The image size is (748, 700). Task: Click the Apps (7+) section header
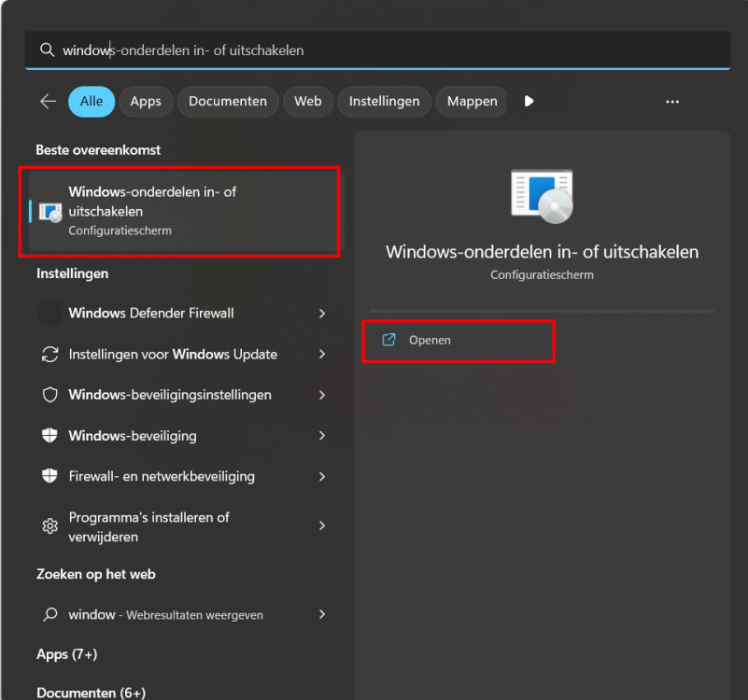(67, 654)
